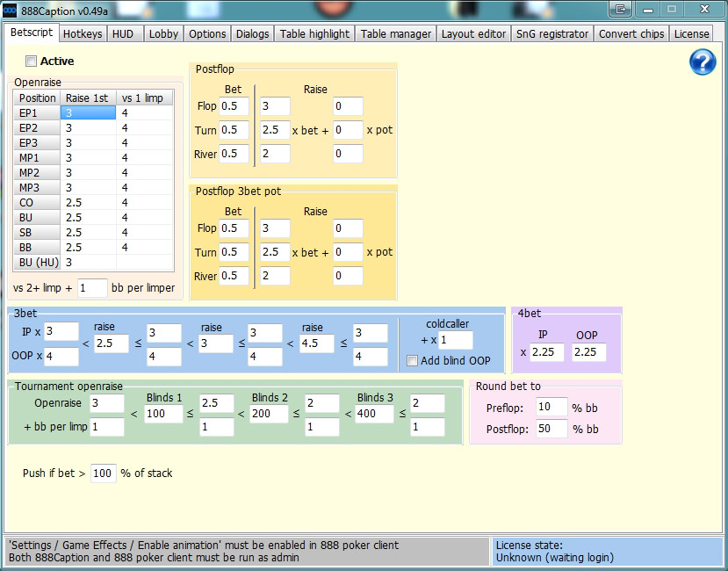Click the blue help question mark icon
Viewport: 728px width, 571px height.
pos(703,62)
